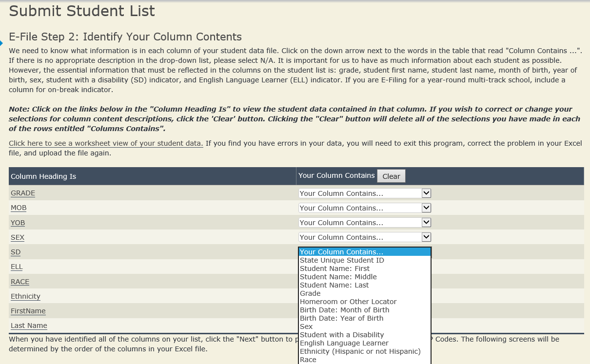
Task: Click the Last Name column heading link
Action: [x=29, y=326]
